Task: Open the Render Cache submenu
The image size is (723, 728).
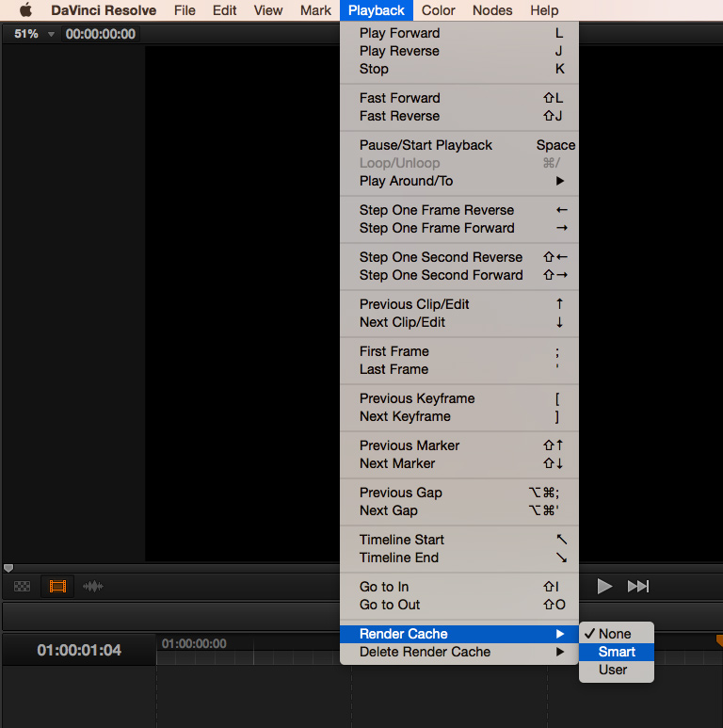Action: click(459, 634)
